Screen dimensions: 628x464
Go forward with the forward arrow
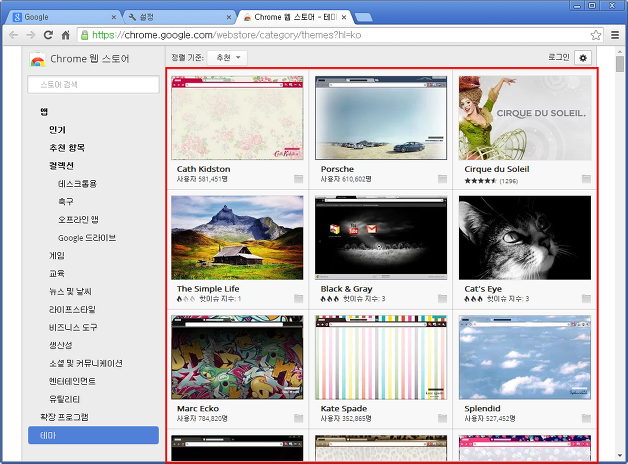[x=30, y=35]
